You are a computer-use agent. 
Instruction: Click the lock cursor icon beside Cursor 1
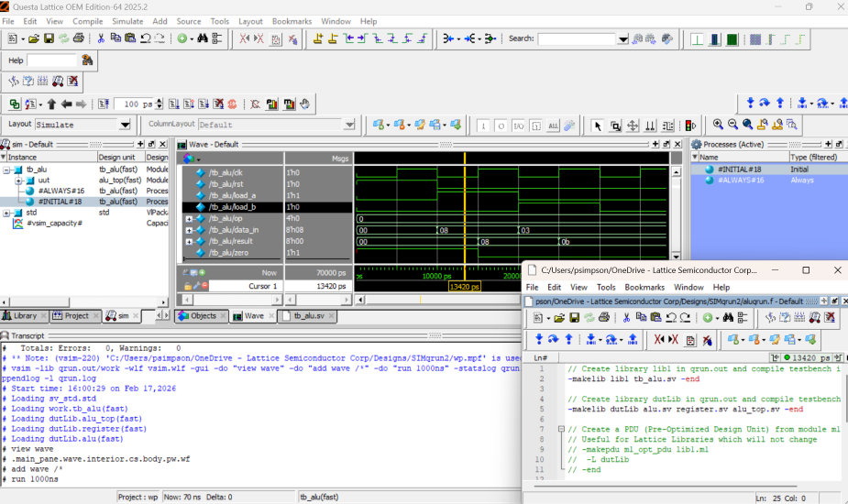(x=189, y=287)
